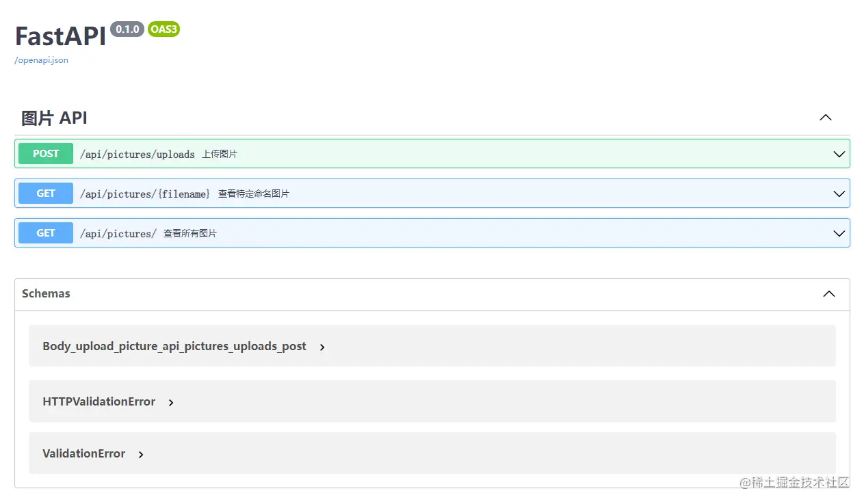The height and width of the screenshot is (504, 864).
Task: Expand the ValidationError schema arrow
Action: (x=141, y=455)
